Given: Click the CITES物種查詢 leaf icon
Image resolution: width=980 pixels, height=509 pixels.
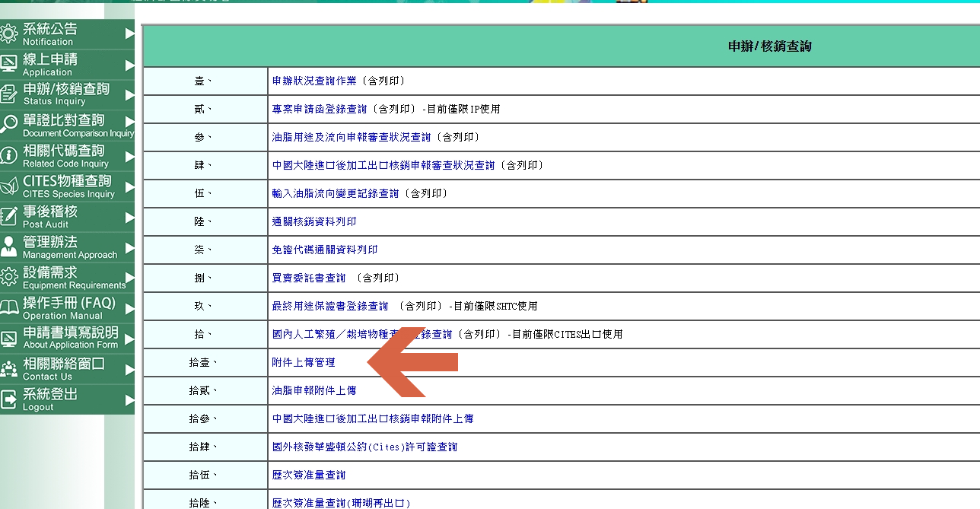Looking at the screenshot, I should 9,186.
